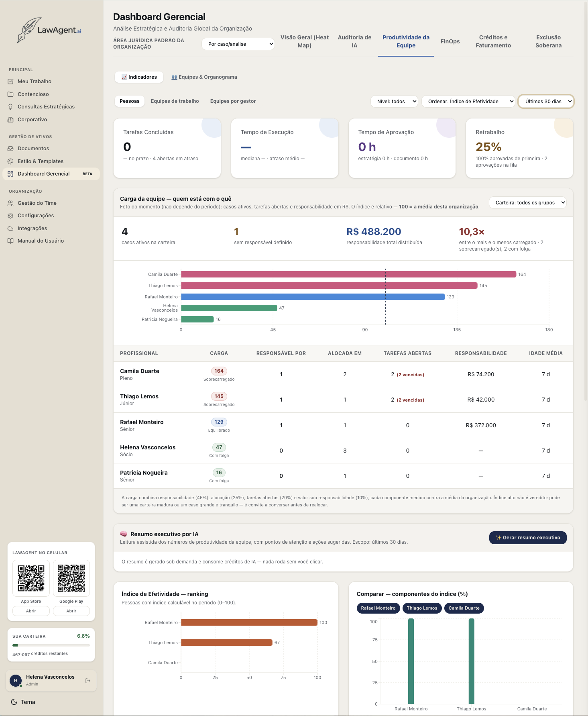Click Abrir under App Store
The width and height of the screenshot is (588, 716).
[x=31, y=611]
